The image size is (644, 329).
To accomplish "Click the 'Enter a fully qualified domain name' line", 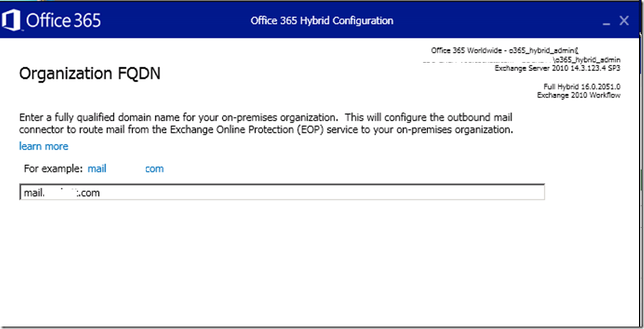I will click(x=266, y=117).
